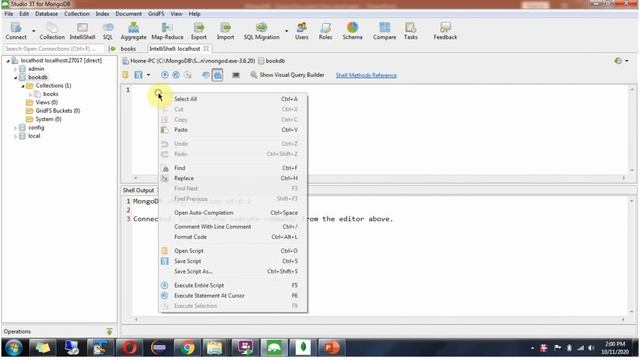
Task: Open the Roles manager
Action: (325, 31)
